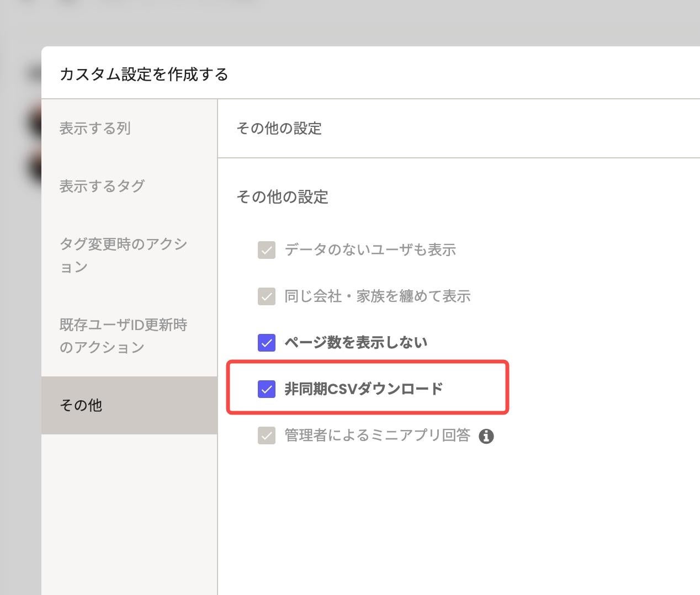Screen dimensions: 700x595
Task: Click the データのないユーザも表示 label text
Action: (x=370, y=250)
